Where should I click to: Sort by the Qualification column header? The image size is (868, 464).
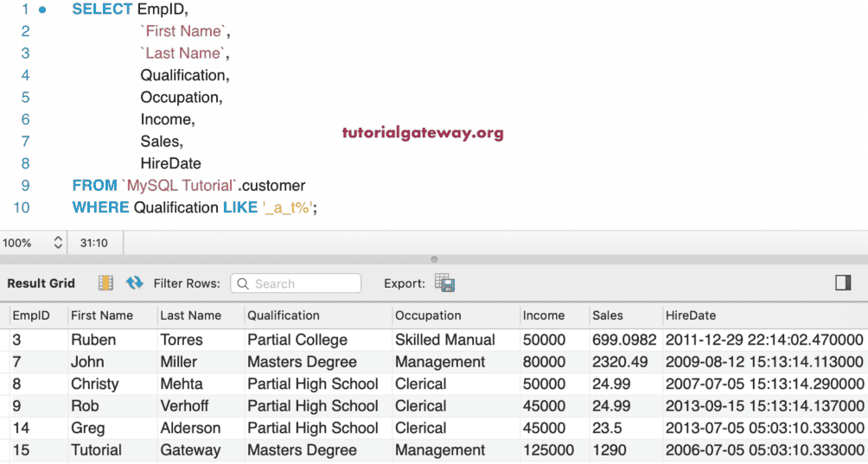point(284,315)
